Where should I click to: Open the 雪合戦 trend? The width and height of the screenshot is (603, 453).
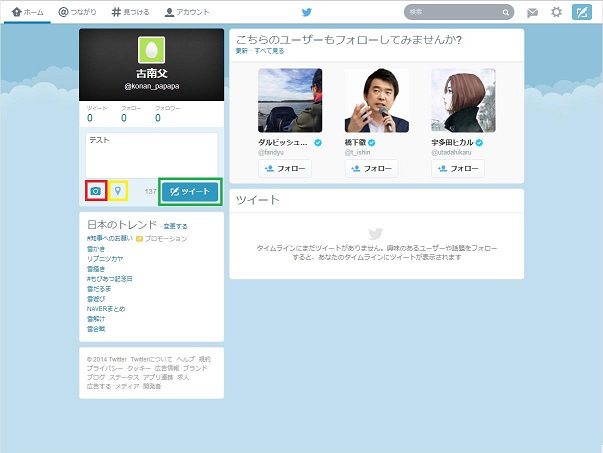(96, 329)
